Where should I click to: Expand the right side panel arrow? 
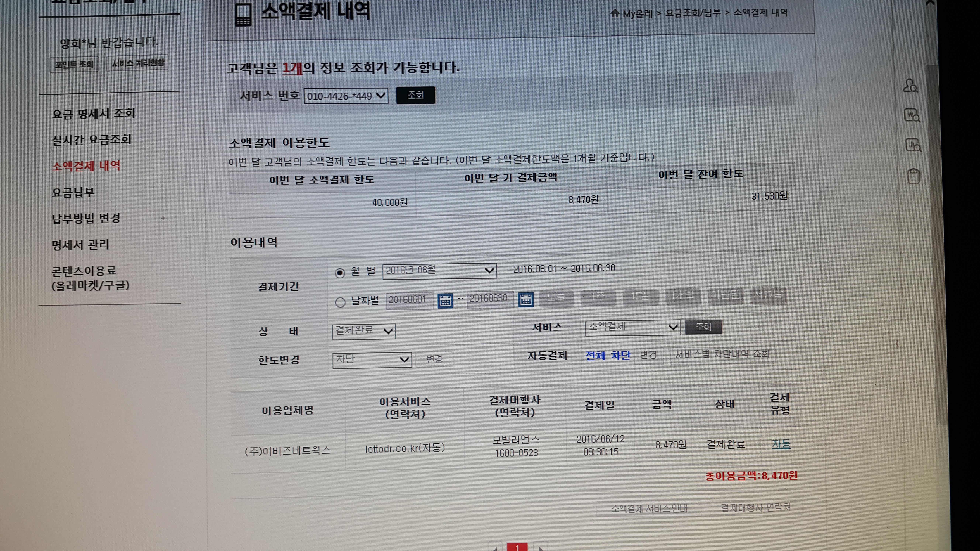pyautogui.click(x=897, y=343)
